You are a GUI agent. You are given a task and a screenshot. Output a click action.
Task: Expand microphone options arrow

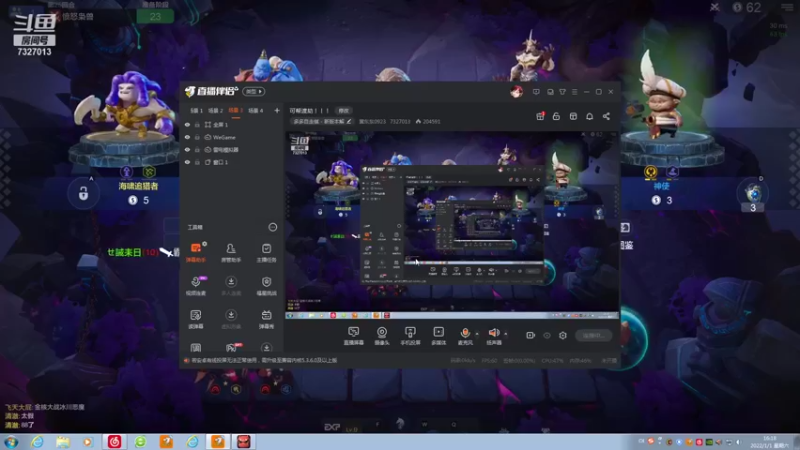(x=477, y=334)
